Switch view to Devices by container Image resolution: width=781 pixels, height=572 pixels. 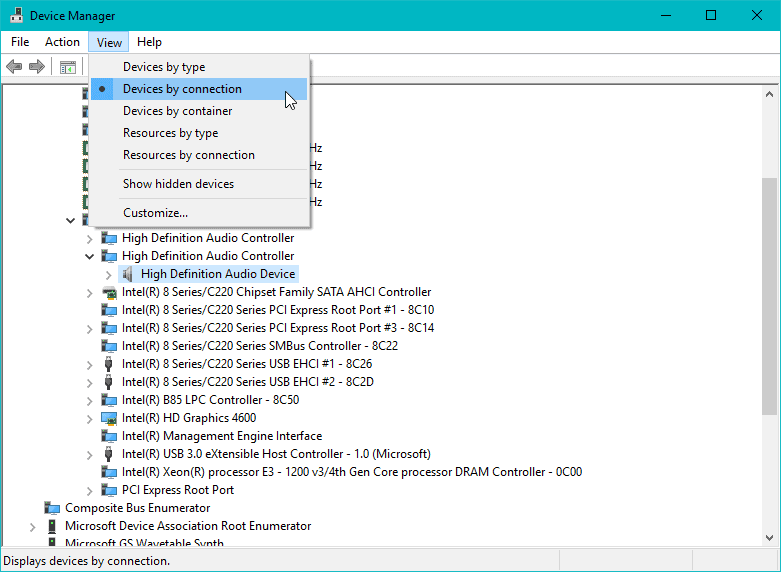click(199, 111)
